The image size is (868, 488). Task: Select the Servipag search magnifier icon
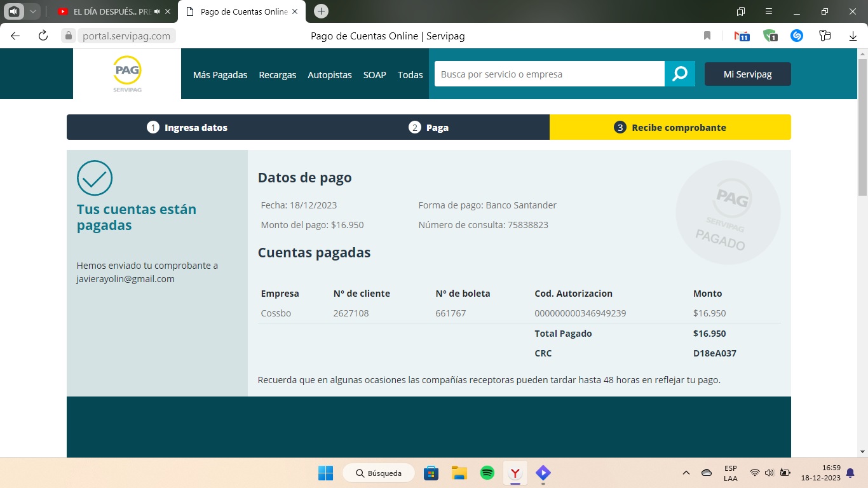(x=680, y=74)
